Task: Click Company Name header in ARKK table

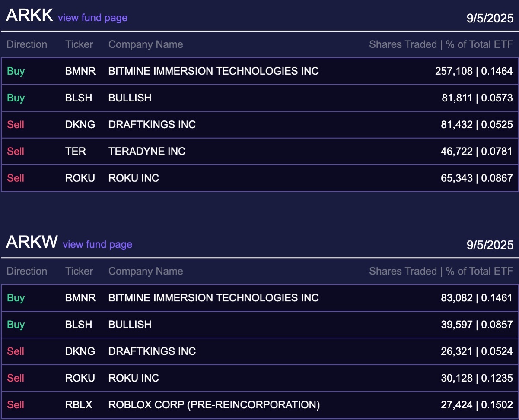Action: tap(146, 44)
